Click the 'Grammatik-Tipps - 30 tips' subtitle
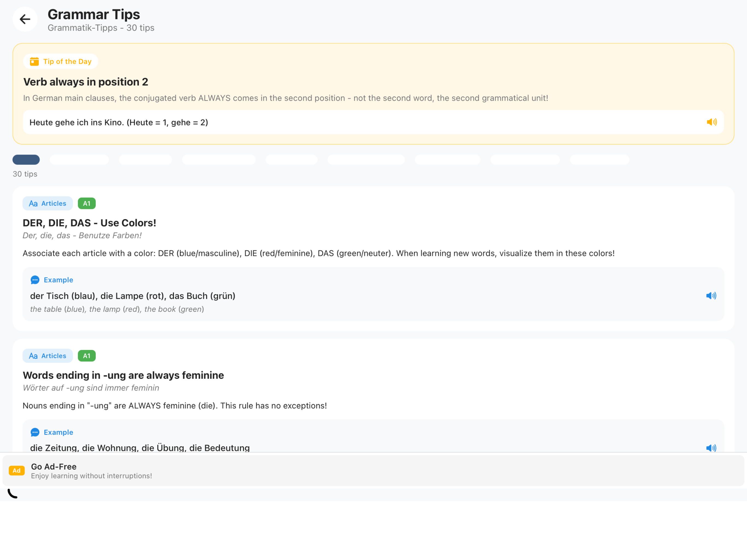This screenshot has width=747, height=560. click(x=101, y=28)
